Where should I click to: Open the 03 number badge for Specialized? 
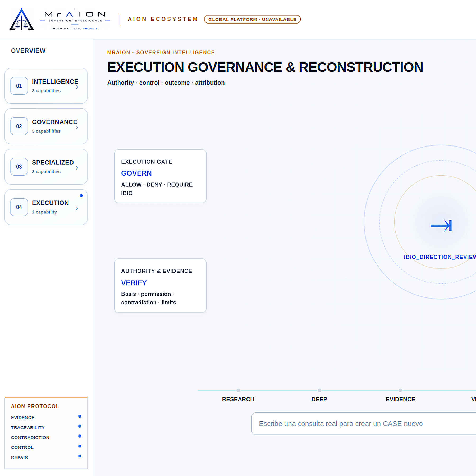point(19,167)
